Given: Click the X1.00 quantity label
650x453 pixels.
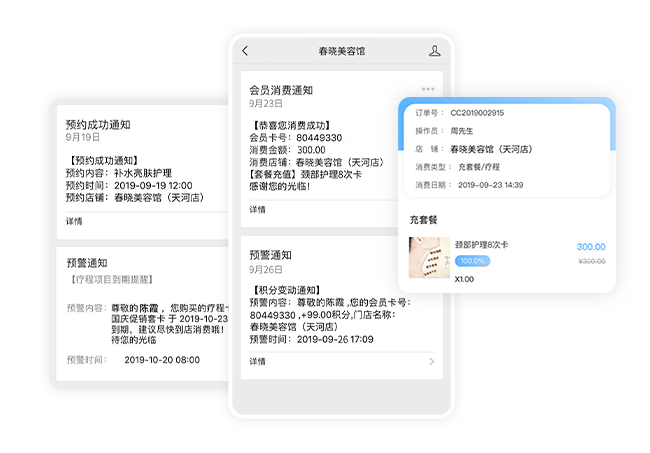Looking at the screenshot, I should (x=465, y=279).
